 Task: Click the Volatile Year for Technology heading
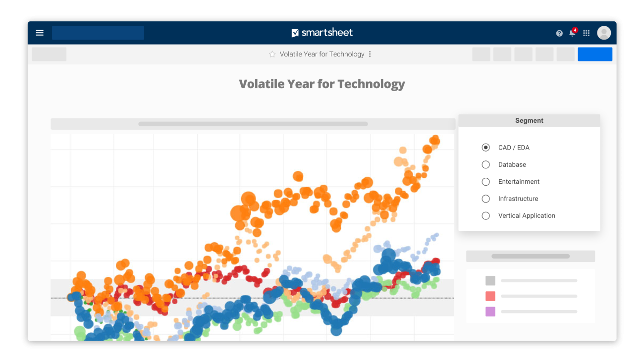click(322, 84)
